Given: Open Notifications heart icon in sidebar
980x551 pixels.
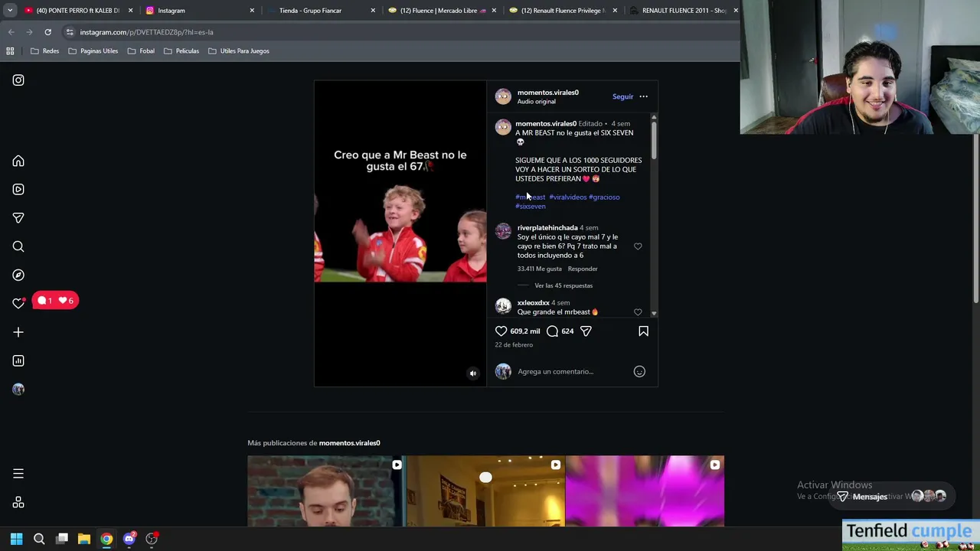Looking at the screenshot, I should pos(18,304).
